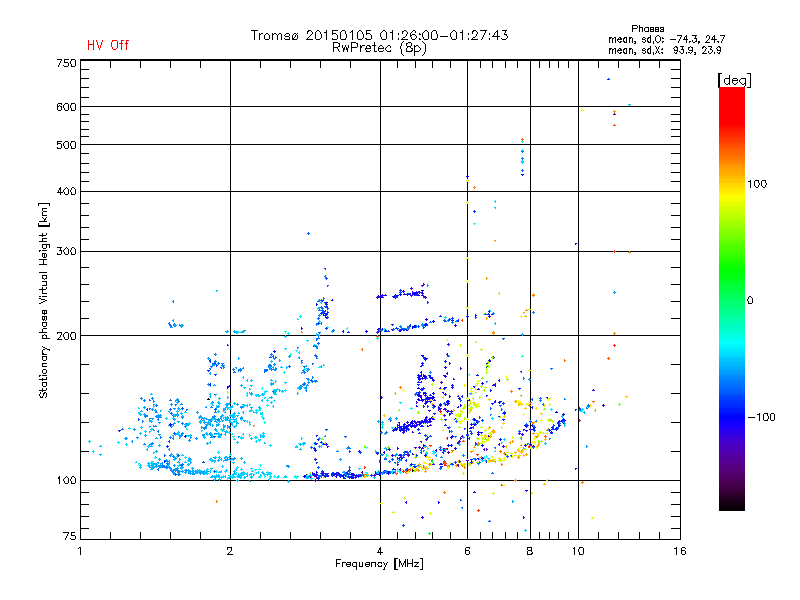800x600 pixels.
Task: Click the 'Frequency [MHz]' axis label
Action: [379, 564]
